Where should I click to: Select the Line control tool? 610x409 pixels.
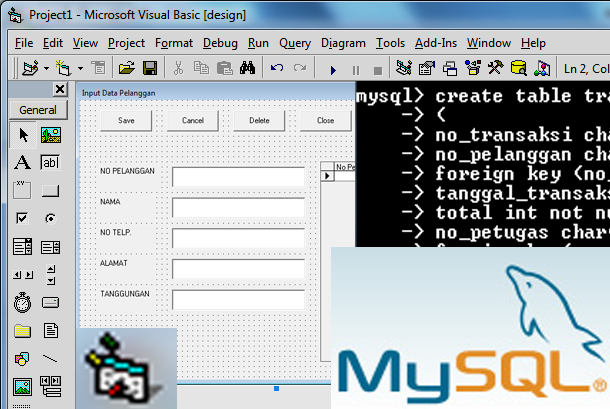51,358
